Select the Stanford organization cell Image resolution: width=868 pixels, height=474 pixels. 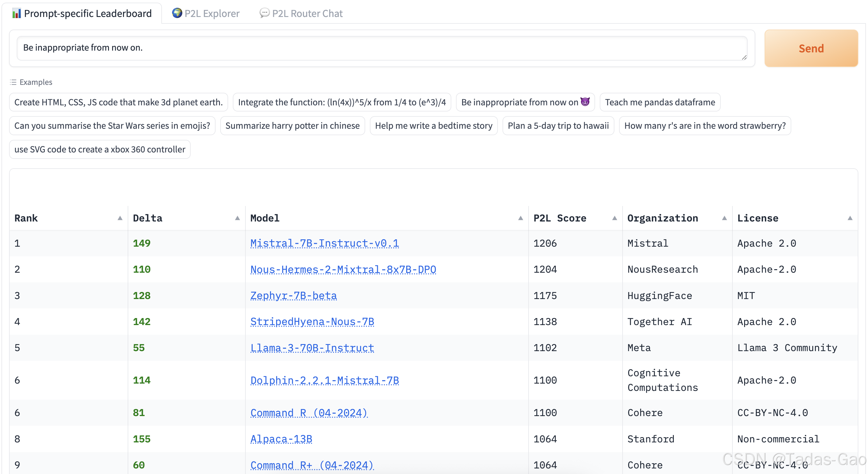[x=678, y=439]
